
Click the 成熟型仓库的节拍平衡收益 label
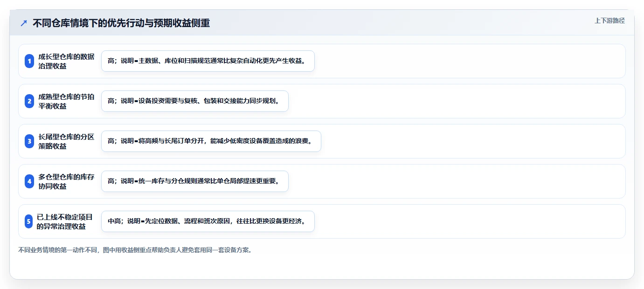point(66,101)
